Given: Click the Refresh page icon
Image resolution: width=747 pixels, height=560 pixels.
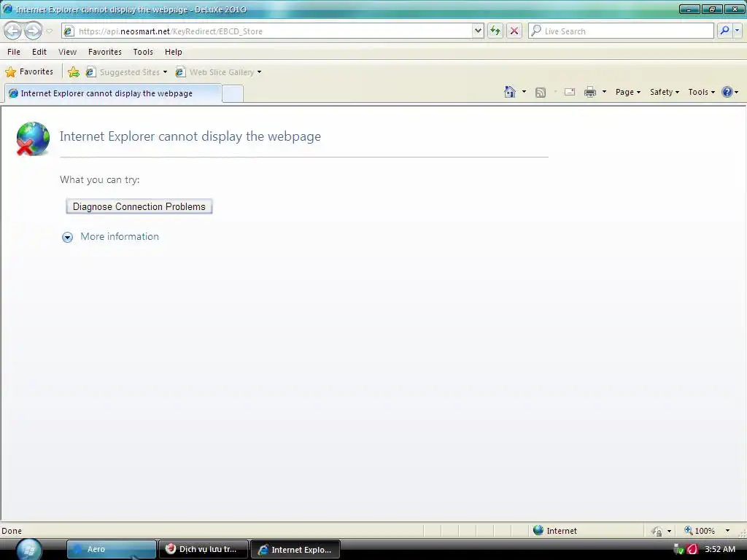Looking at the screenshot, I should coord(495,31).
